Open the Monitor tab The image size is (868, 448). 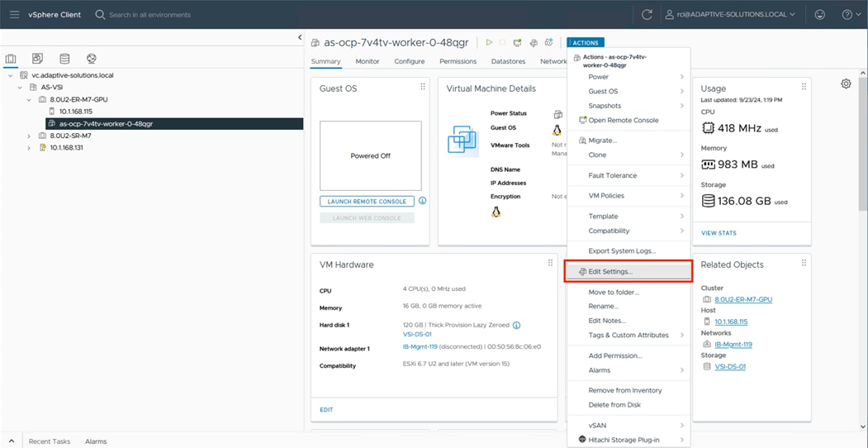368,61
